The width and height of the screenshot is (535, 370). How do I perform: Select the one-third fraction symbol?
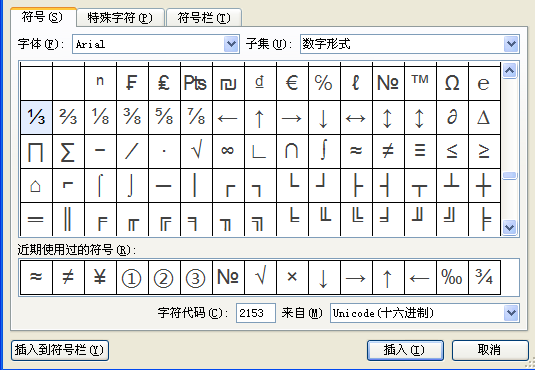pos(36,117)
